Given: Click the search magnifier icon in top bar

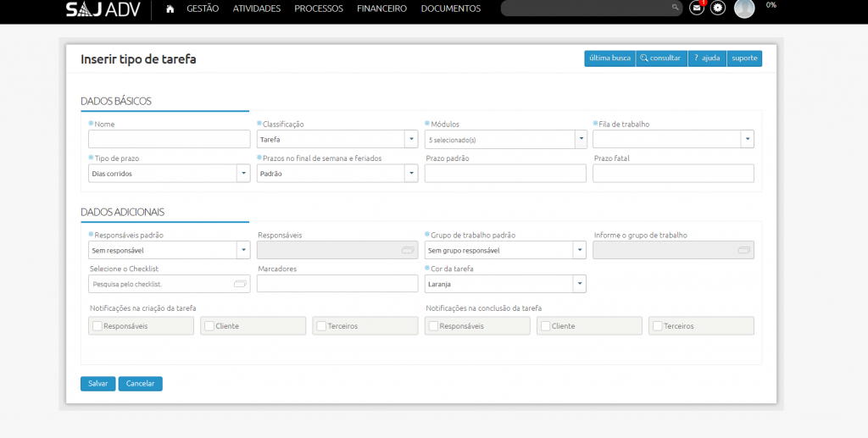Looking at the screenshot, I should 676,8.
